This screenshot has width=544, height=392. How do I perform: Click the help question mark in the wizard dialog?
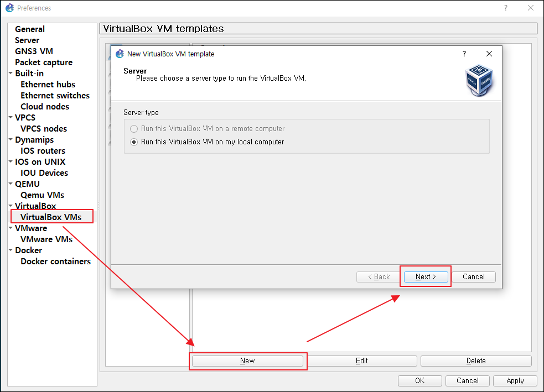tap(464, 54)
